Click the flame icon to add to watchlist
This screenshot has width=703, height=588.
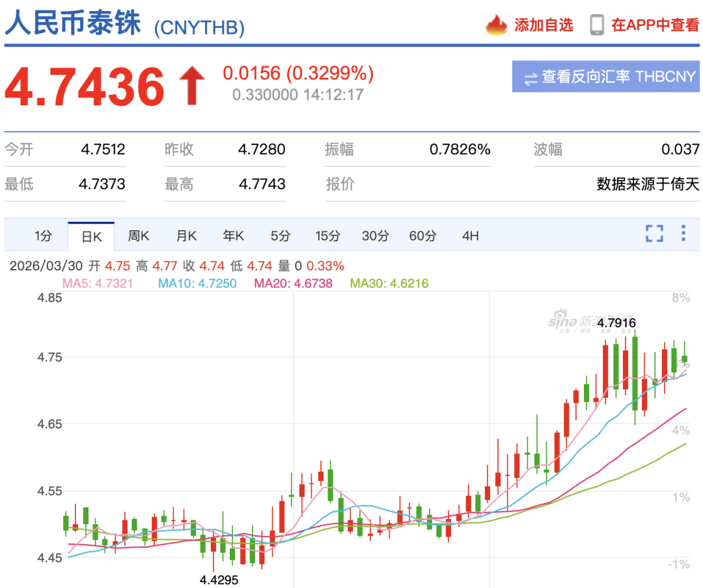click(x=496, y=25)
